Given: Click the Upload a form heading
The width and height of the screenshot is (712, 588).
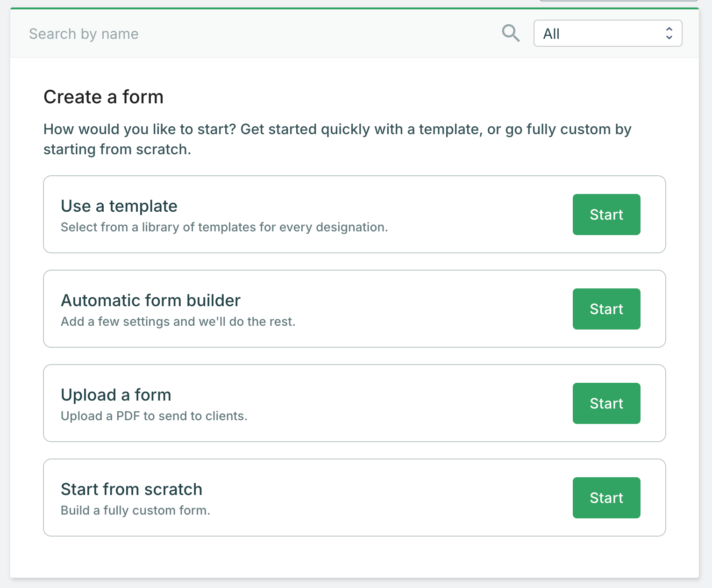Looking at the screenshot, I should point(116,395).
